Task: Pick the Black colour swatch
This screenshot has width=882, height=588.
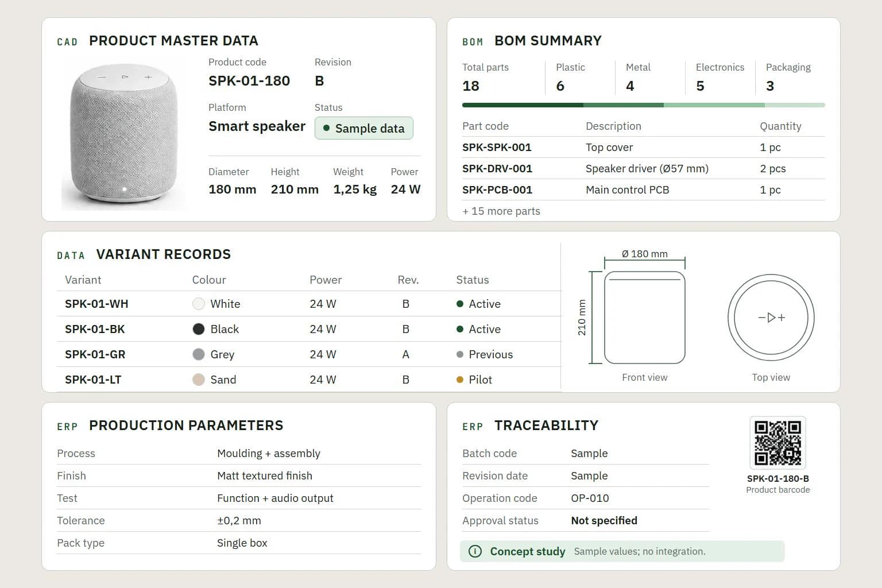Action: (198, 329)
